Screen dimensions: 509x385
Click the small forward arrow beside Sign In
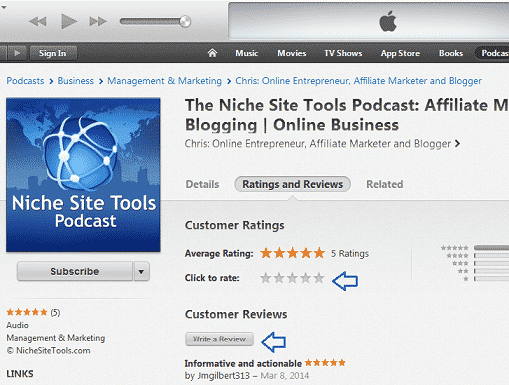tap(17, 53)
